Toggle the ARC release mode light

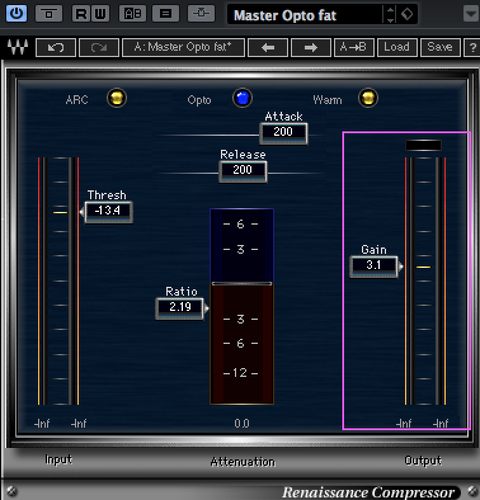tap(117, 98)
